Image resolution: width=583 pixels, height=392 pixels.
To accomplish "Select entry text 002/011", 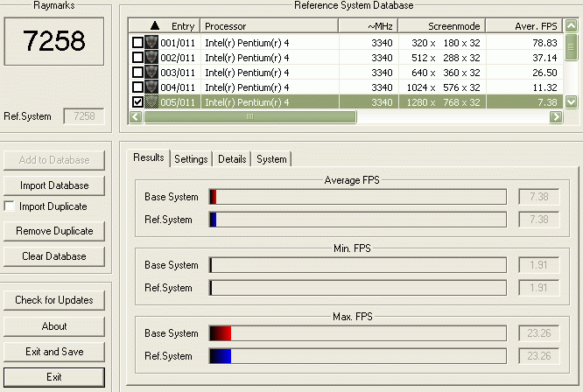I will (178, 58).
